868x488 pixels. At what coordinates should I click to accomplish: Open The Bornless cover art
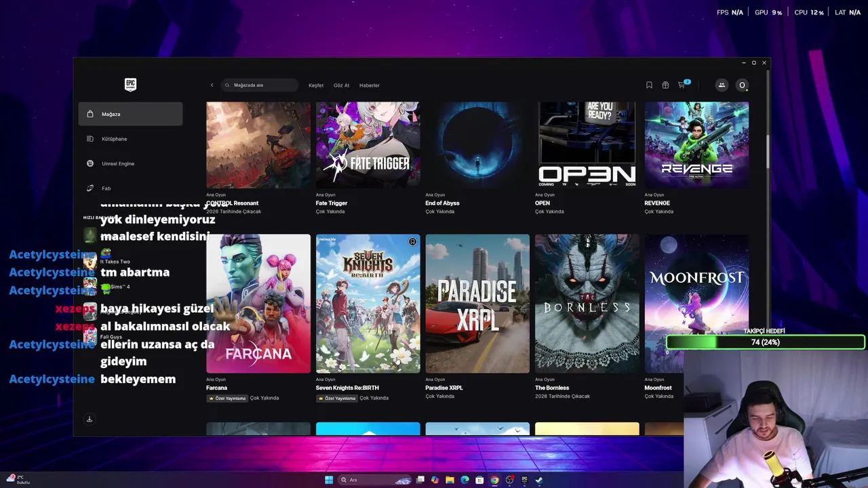587,304
